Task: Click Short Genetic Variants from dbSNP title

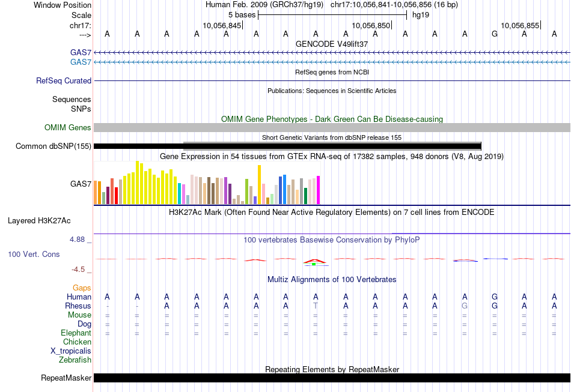Action: pyautogui.click(x=332, y=137)
